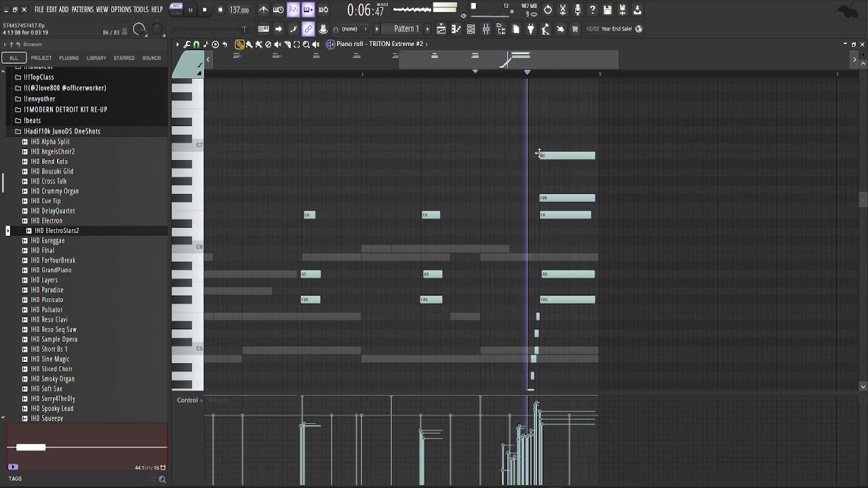Toggle the link/multilink controllers button
Image resolution: width=868 pixels, height=488 pixels.
click(x=308, y=28)
